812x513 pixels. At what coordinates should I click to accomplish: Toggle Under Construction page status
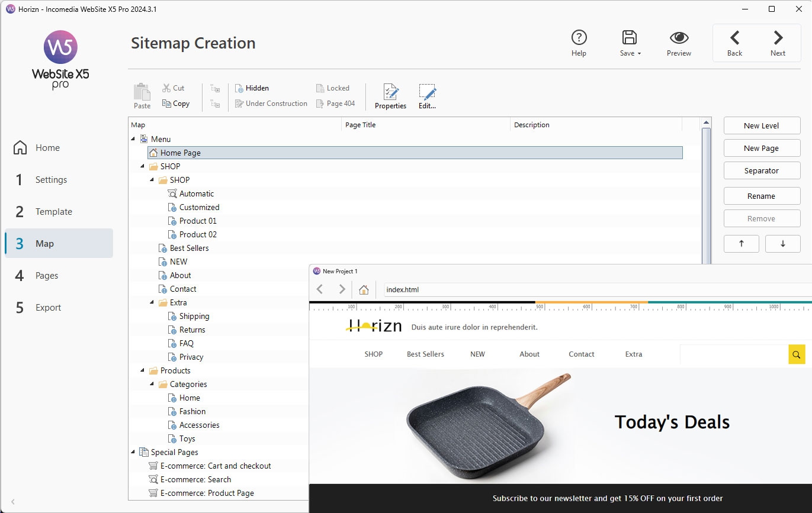coord(271,104)
